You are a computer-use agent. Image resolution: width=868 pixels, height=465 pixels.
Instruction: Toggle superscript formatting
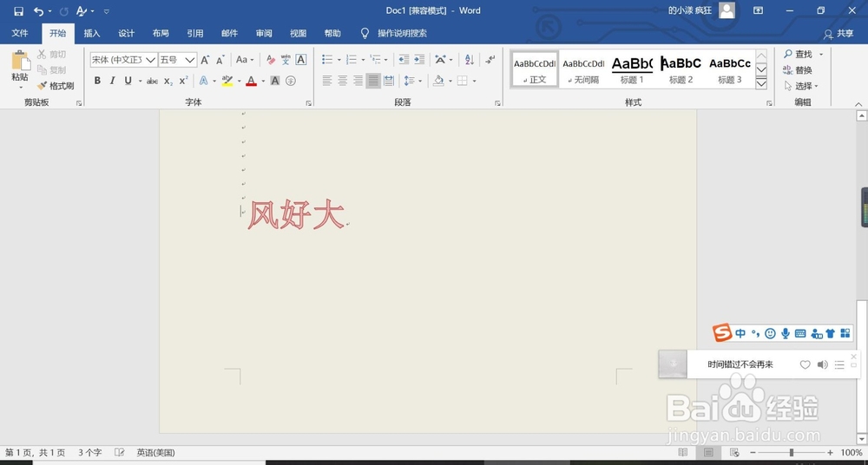click(184, 81)
